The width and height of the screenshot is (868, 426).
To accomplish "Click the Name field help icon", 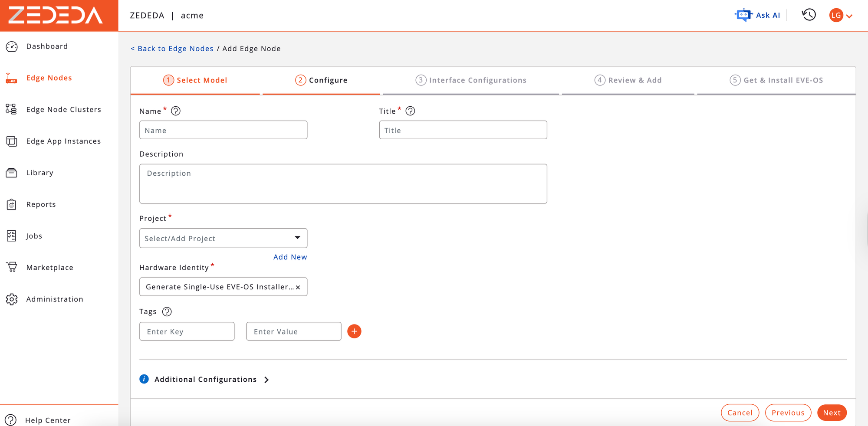I will (176, 111).
